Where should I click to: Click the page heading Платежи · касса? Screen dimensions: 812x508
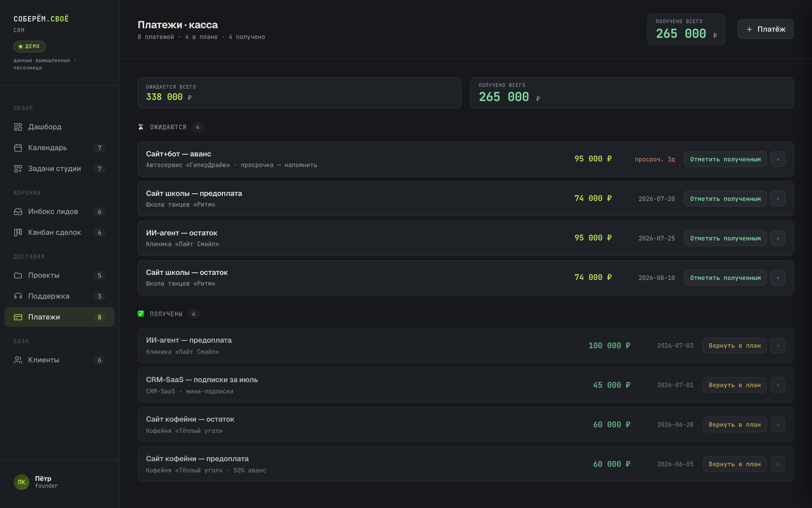(x=178, y=25)
